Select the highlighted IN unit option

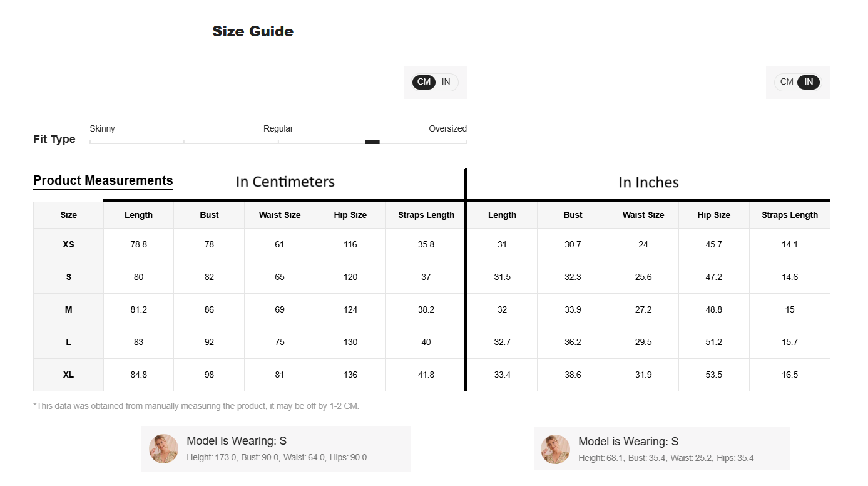[808, 82]
